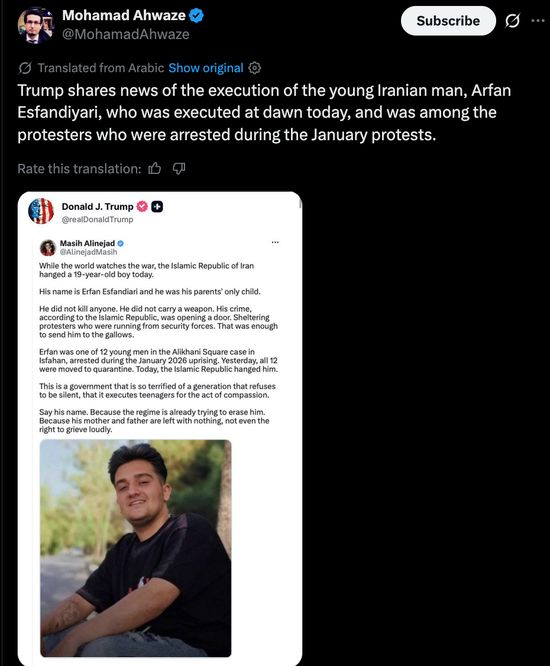The image size is (550, 666).
Task: Open the three-dot menu on Masih Alinejad's post
Action: coord(275,243)
